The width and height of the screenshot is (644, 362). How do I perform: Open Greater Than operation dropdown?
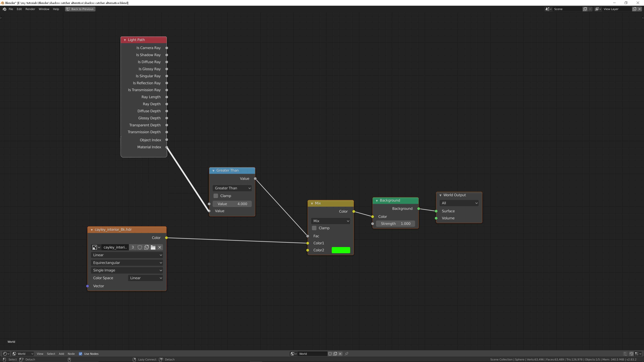(232, 188)
